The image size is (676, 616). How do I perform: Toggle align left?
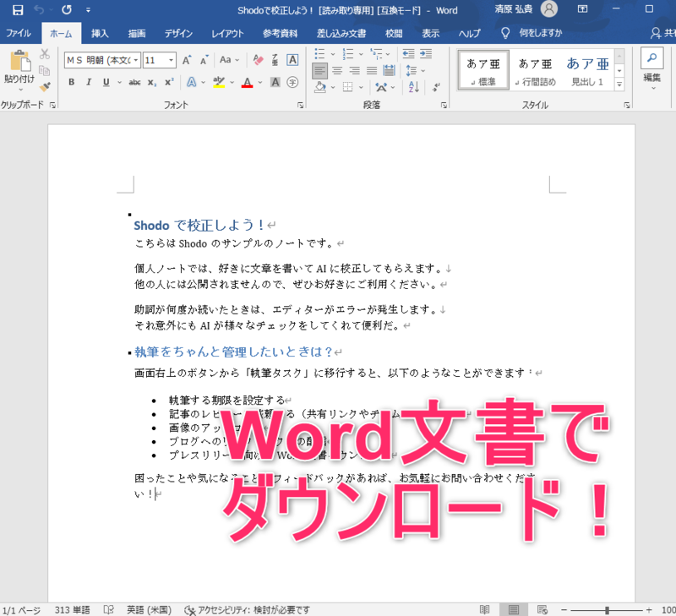tap(320, 71)
